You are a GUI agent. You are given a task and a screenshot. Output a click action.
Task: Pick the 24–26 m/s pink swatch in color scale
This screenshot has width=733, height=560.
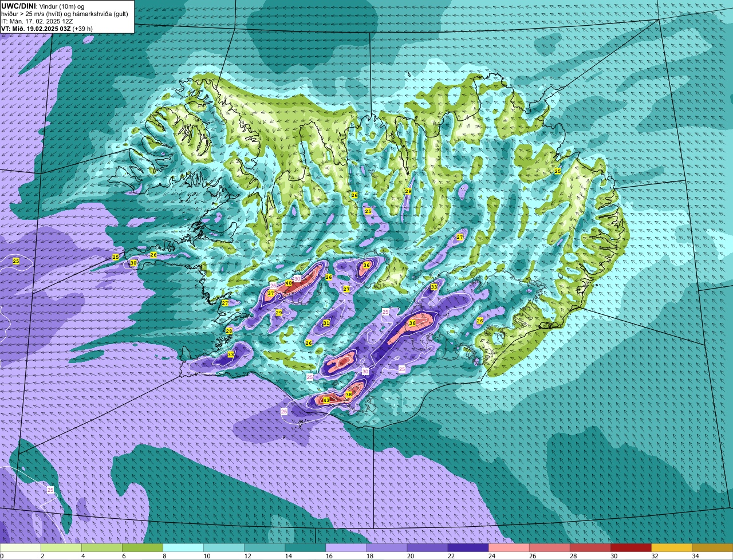509,547
